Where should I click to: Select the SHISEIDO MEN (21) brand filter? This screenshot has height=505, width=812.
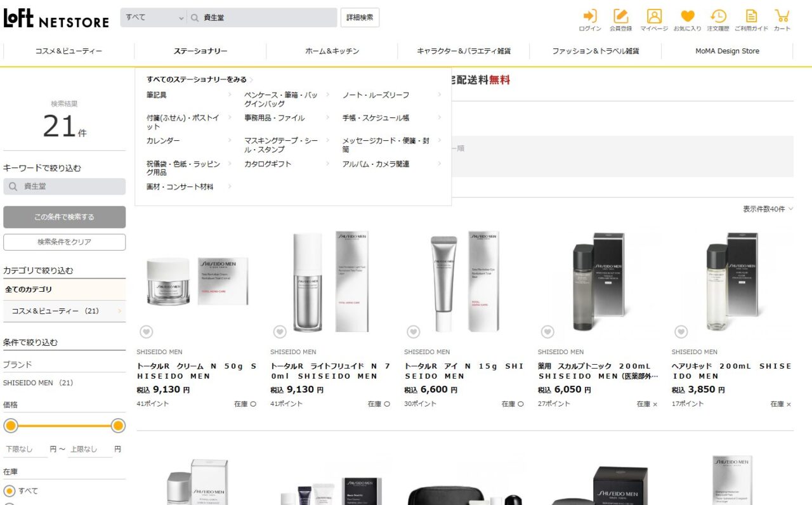(38, 383)
